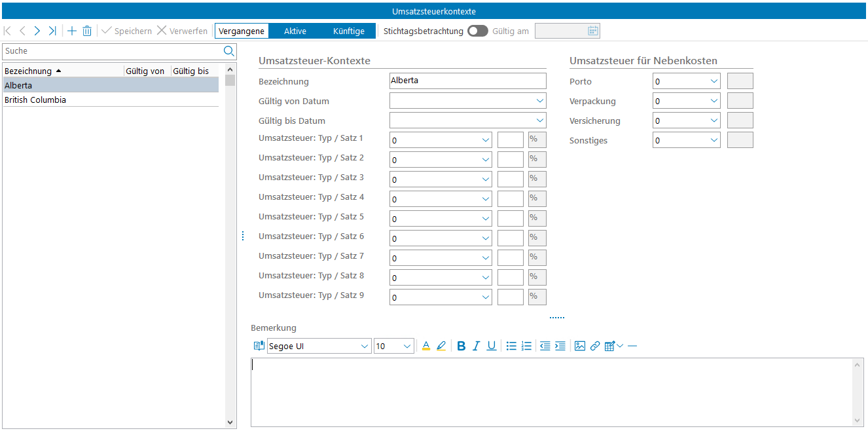The width and height of the screenshot is (868, 431).
Task: Click the search magnifier icon
Action: click(x=228, y=51)
